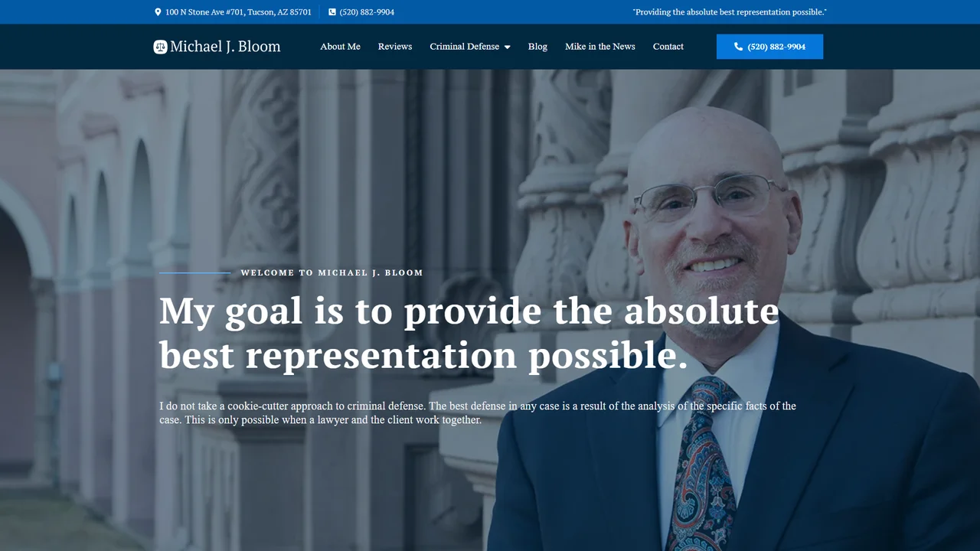Click the Michael J. Bloom site logo text

(x=225, y=47)
